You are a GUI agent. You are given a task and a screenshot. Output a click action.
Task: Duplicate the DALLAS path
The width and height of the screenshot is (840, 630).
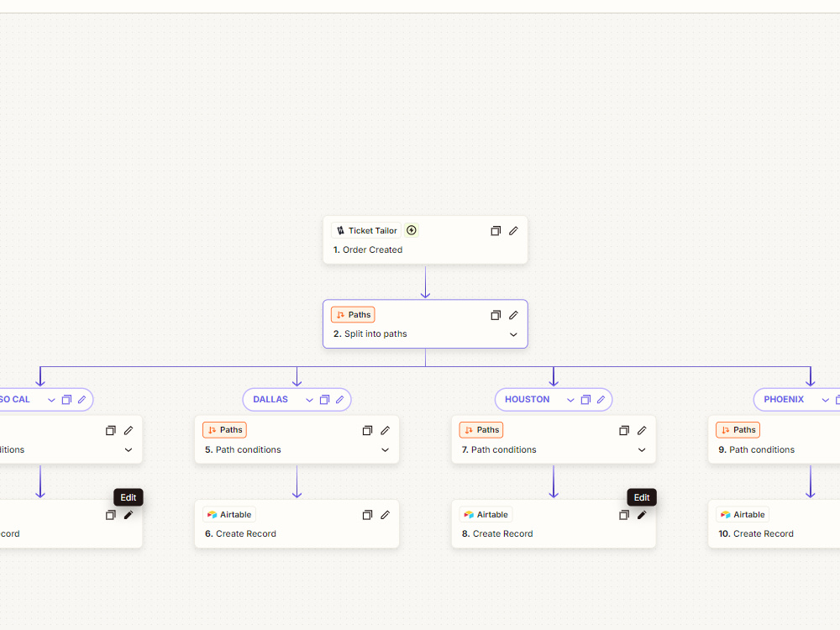click(324, 400)
